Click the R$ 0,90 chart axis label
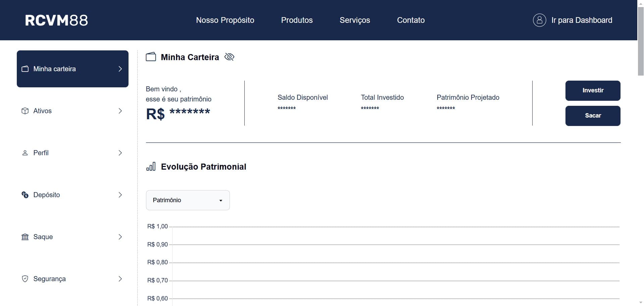 [157, 245]
